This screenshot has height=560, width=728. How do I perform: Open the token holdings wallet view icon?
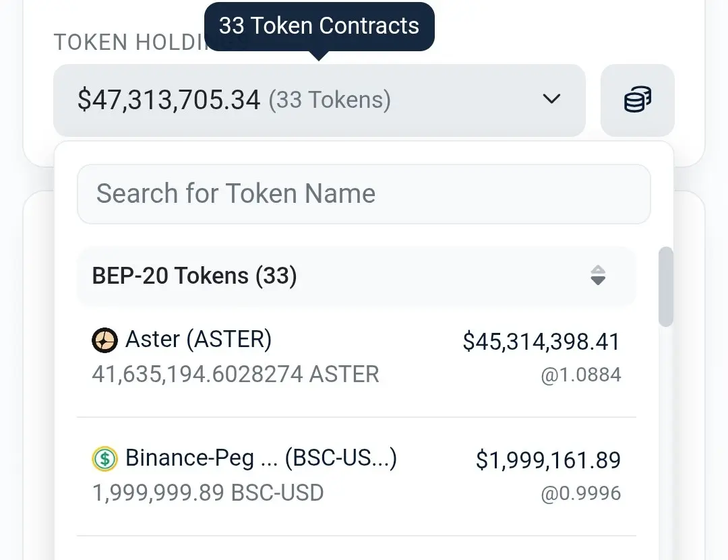click(x=637, y=100)
